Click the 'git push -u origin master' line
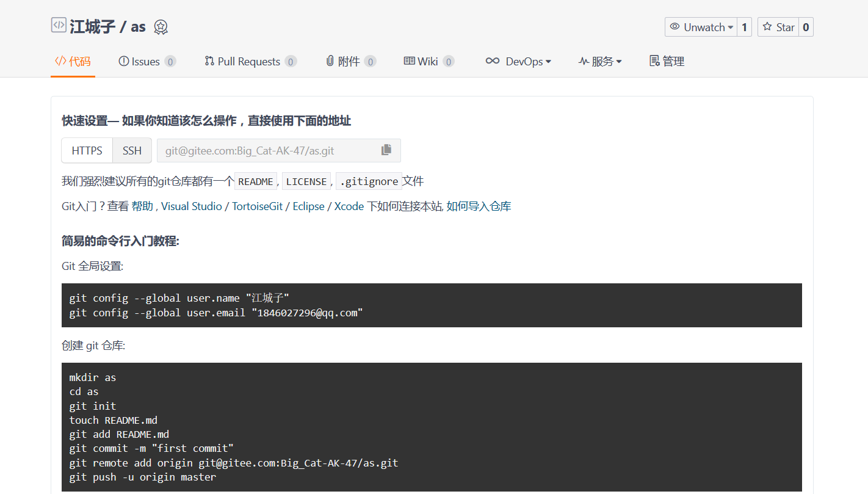Image resolution: width=868 pixels, height=494 pixels. (143, 477)
